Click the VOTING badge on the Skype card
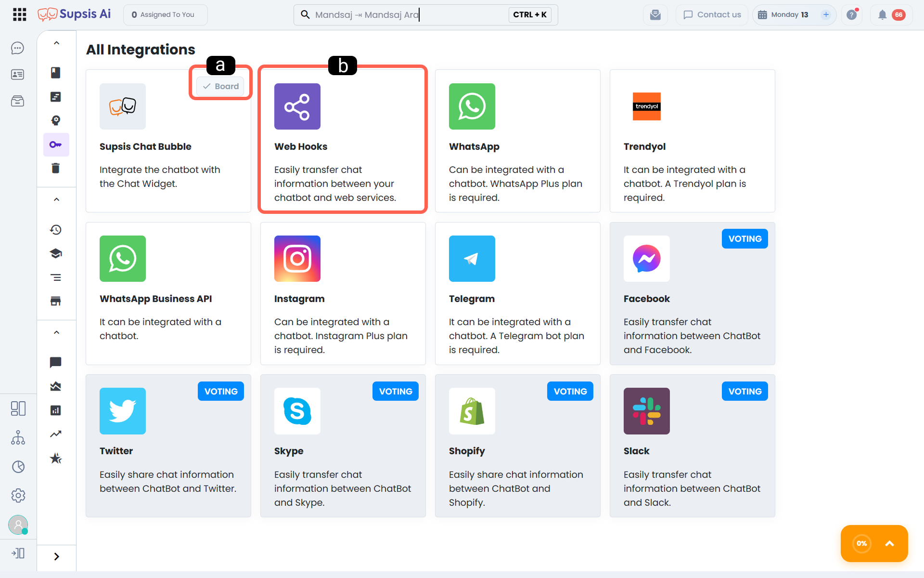924x578 pixels. pyautogui.click(x=396, y=392)
